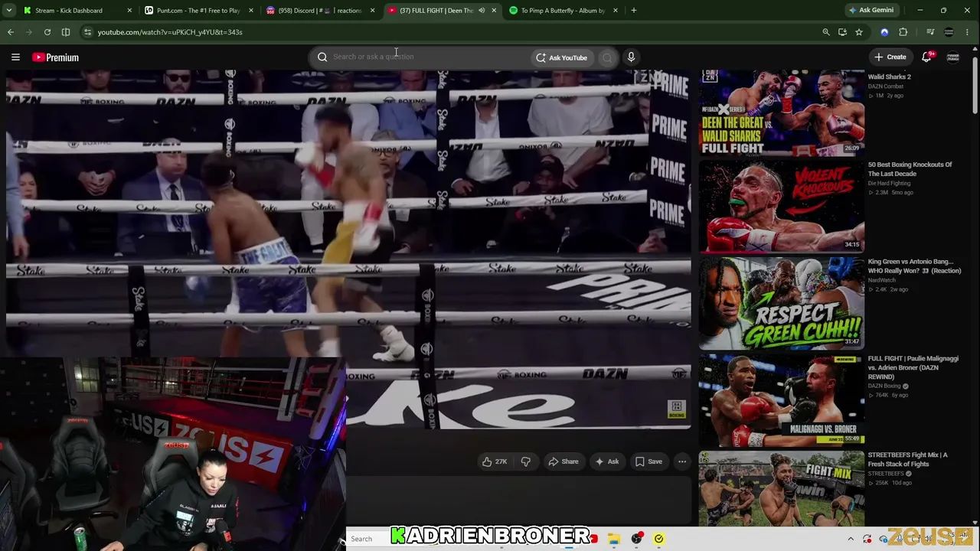Visit the Die Hard Fighting channel

point(889,184)
